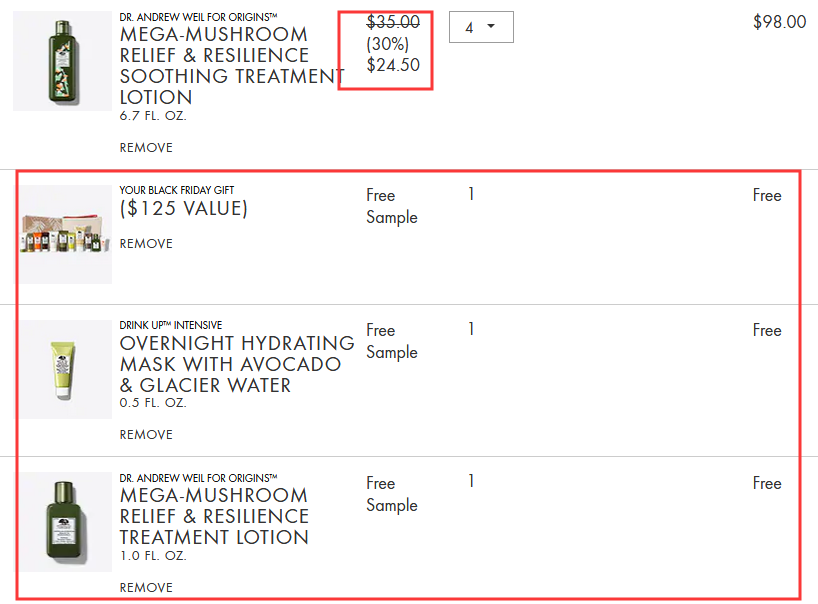Remove the Soothing Treatment Lotion 6.7 oz
The image size is (818, 604).
pyautogui.click(x=146, y=148)
